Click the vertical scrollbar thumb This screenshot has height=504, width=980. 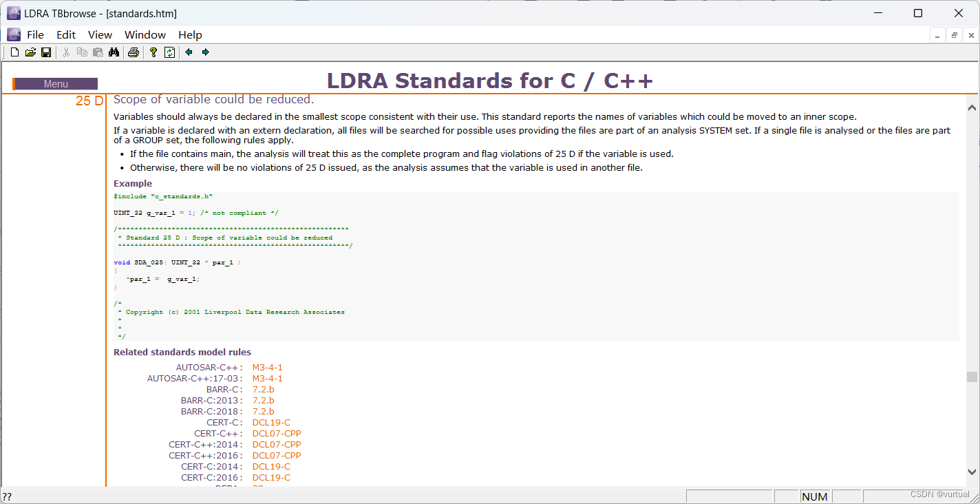(972, 377)
